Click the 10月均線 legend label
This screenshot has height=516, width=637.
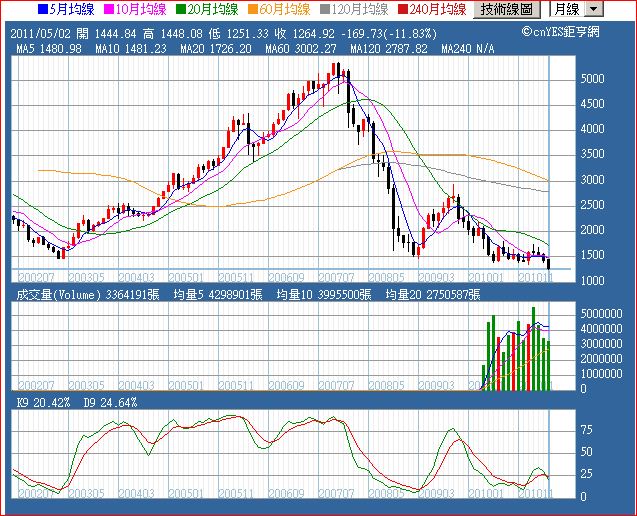(141, 9)
